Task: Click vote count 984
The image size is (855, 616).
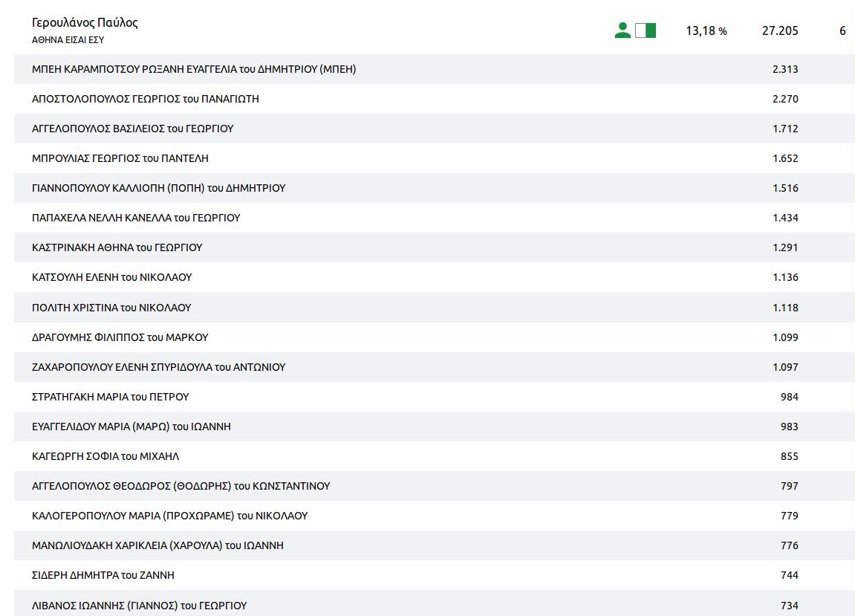Action: coord(789,397)
